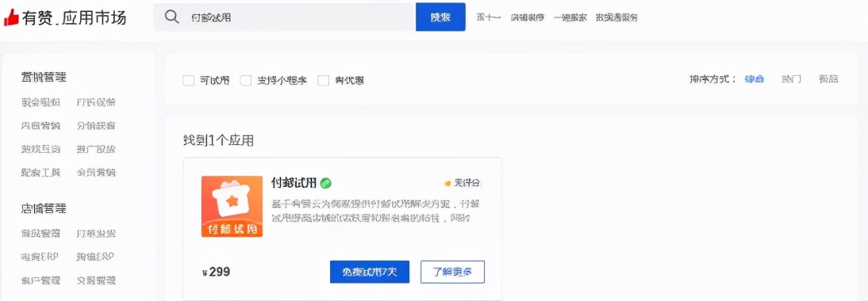Sort results by 综合
Viewport: 868px width, 301px height.
754,79
